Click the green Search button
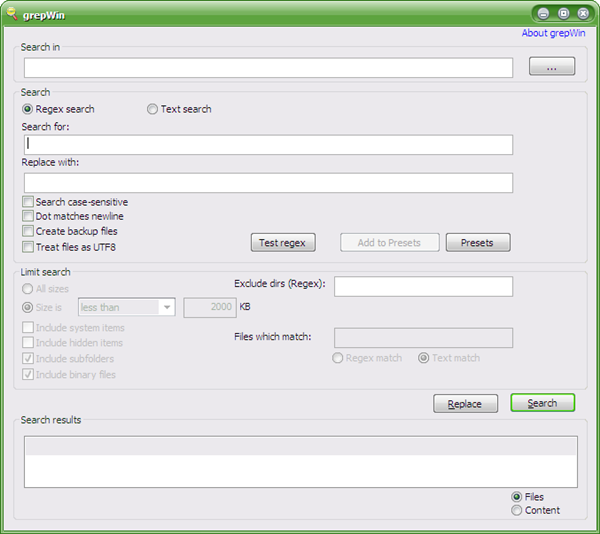 pyautogui.click(x=543, y=403)
